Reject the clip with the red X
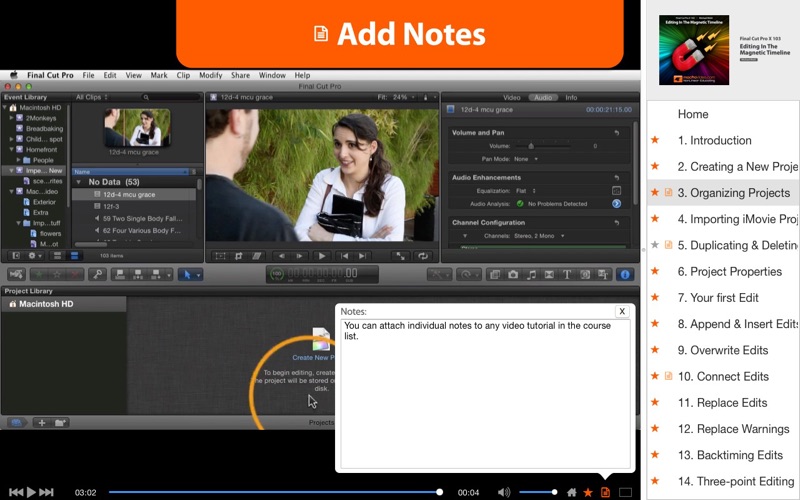This screenshot has width=800, height=500. coord(76,274)
